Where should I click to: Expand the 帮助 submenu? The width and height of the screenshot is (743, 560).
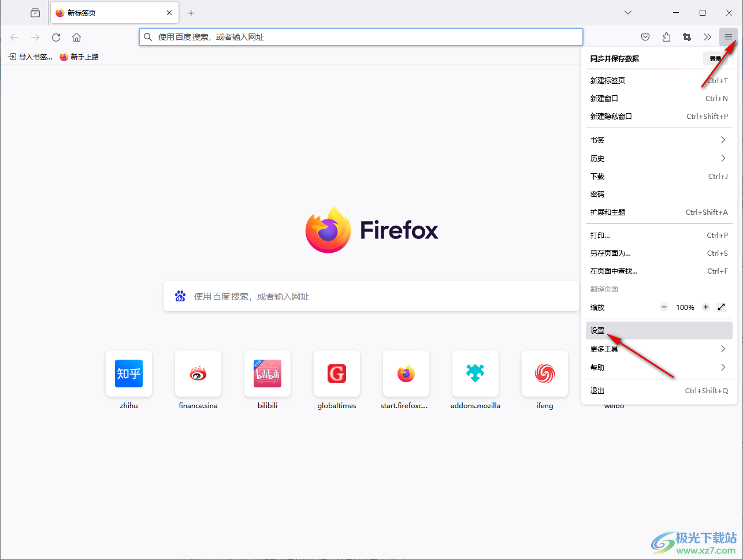(x=659, y=367)
